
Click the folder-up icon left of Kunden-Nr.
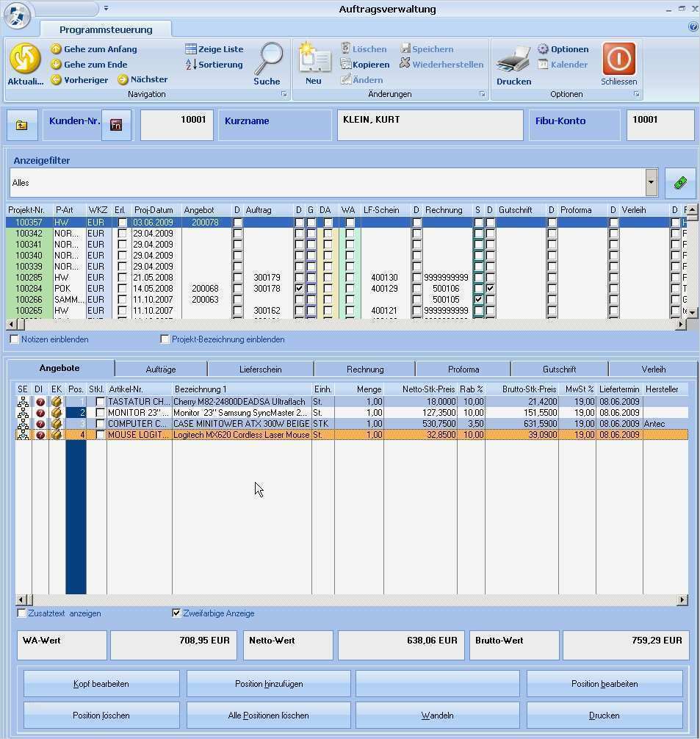(21, 124)
